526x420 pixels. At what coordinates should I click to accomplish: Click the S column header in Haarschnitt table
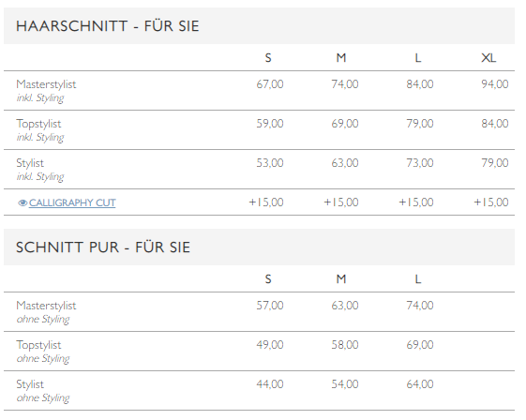coord(268,58)
